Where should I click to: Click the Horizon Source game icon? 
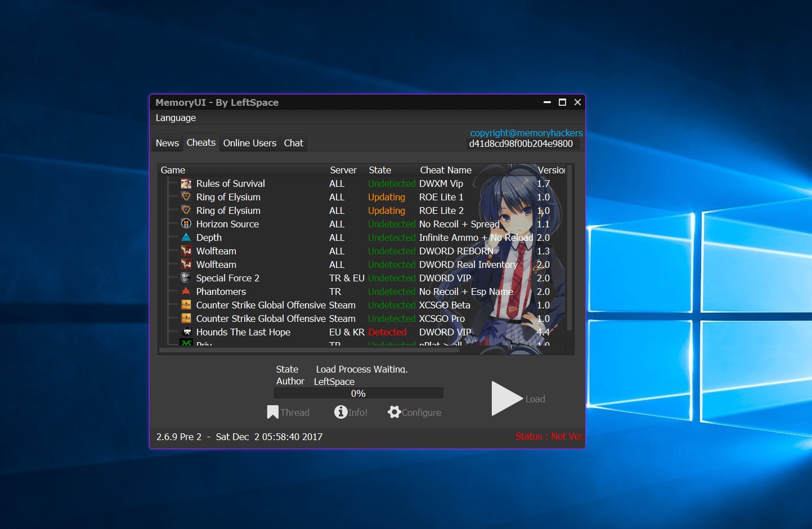pyautogui.click(x=186, y=224)
